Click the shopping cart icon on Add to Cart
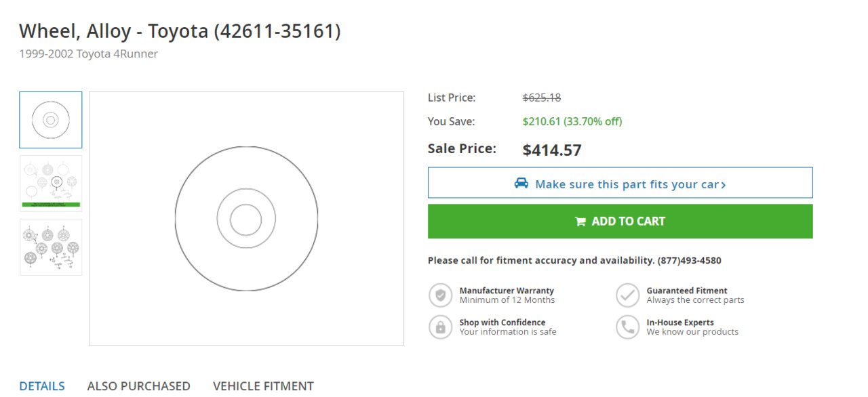This screenshot has height=397, width=868. tap(580, 222)
